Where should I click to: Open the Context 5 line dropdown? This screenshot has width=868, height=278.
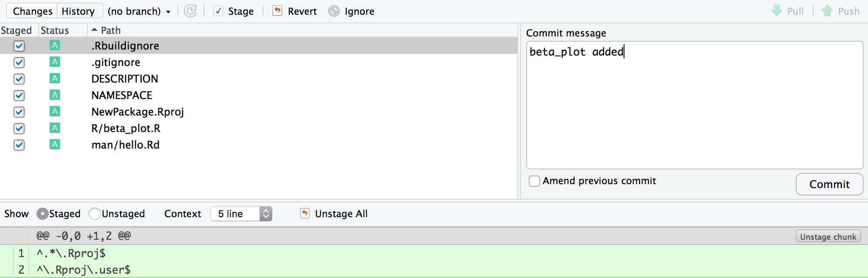[241, 214]
